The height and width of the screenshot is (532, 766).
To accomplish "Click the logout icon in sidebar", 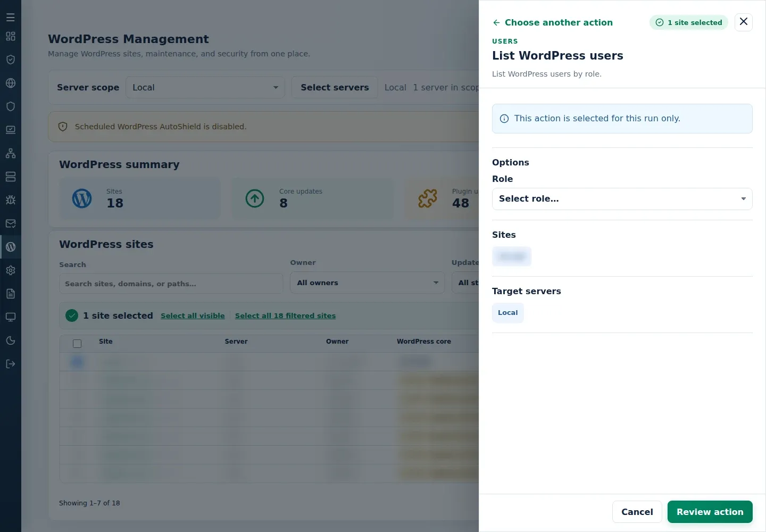I will 11,364.
